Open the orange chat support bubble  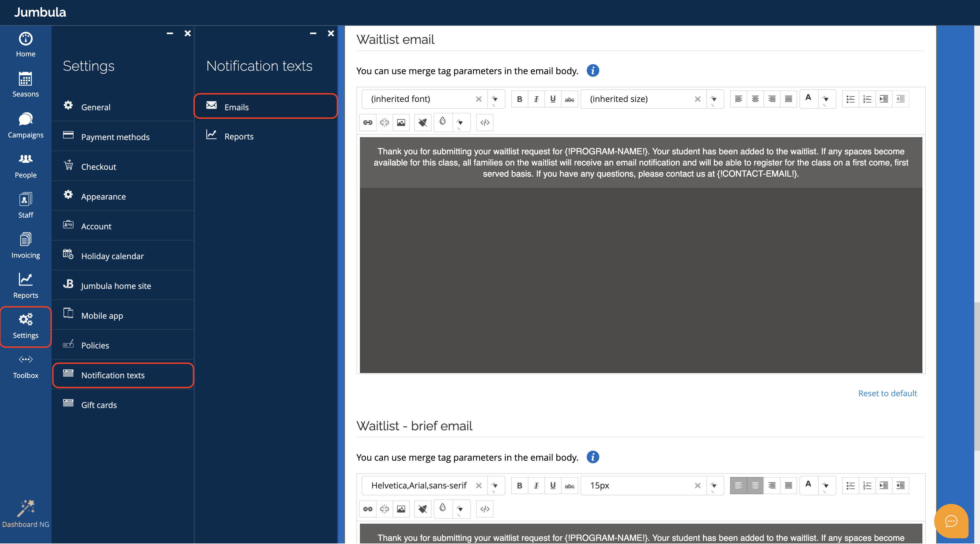click(951, 521)
